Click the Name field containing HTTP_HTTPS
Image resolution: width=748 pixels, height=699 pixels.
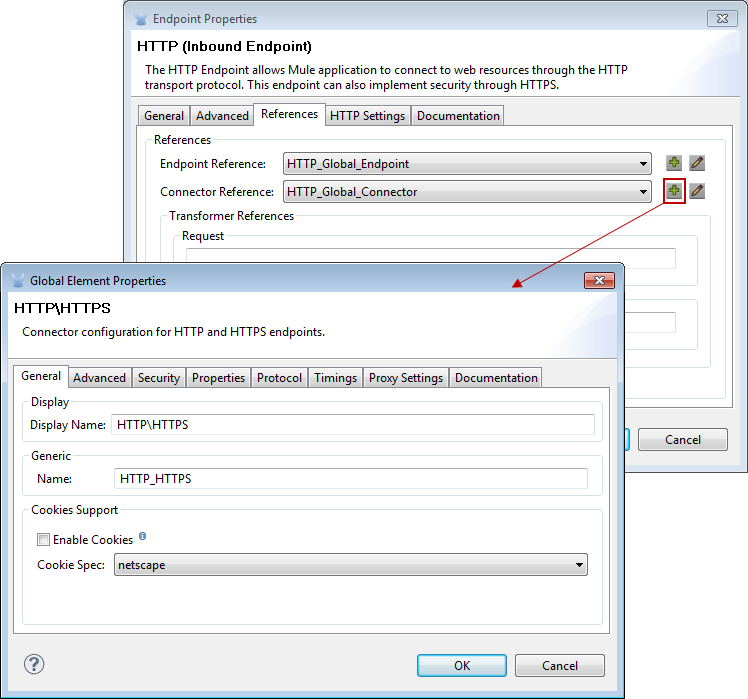(x=350, y=479)
